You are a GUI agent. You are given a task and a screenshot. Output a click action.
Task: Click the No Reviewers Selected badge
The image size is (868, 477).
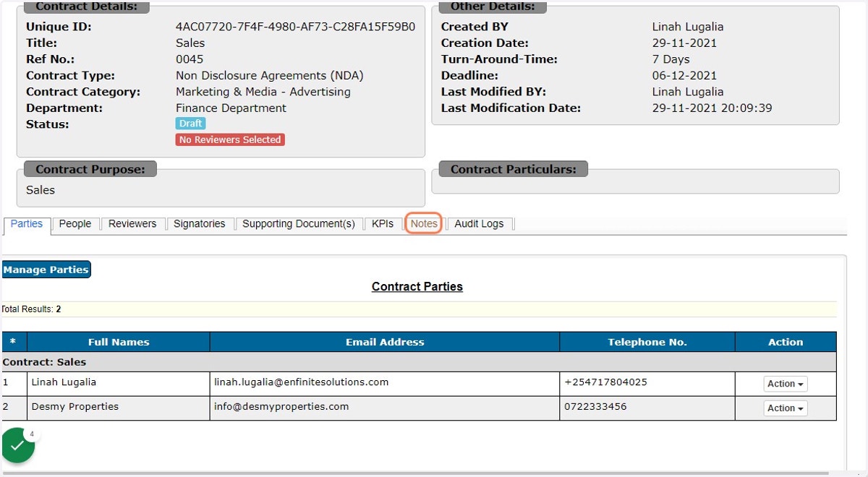[x=230, y=139]
